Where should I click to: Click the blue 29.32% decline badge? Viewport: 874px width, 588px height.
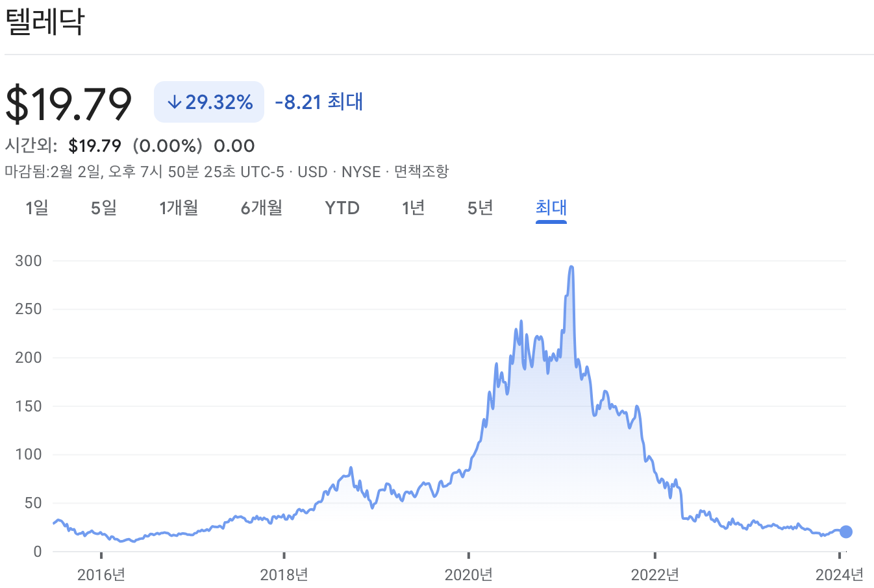(209, 101)
